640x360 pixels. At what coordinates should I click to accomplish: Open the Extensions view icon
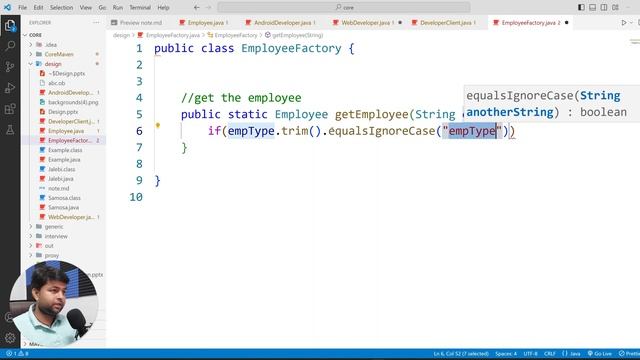point(10,109)
